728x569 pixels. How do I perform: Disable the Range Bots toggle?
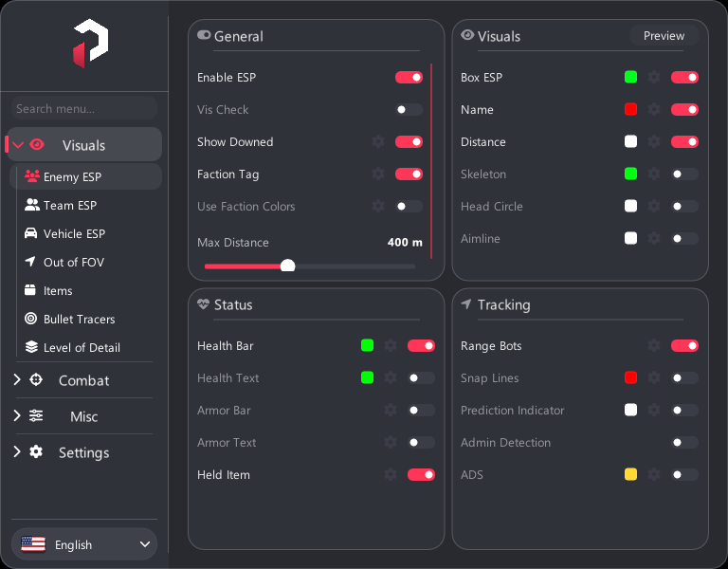tap(684, 345)
